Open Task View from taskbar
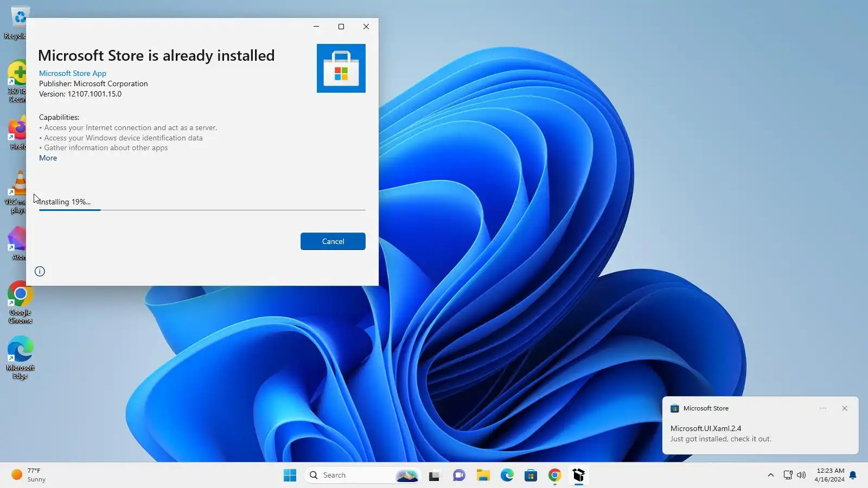 click(435, 476)
